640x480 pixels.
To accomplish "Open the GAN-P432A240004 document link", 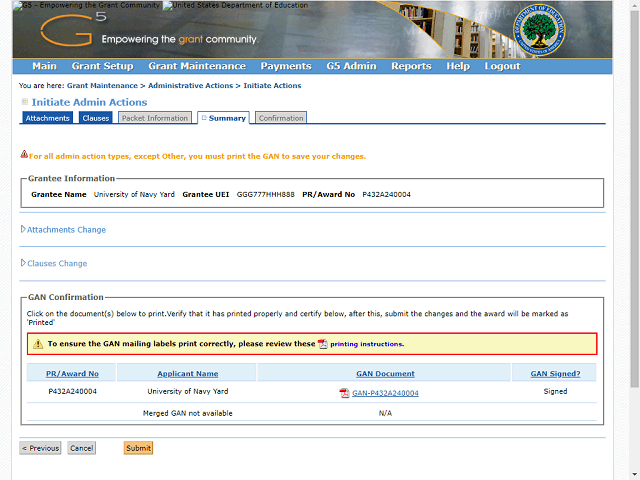I will click(x=385, y=393).
